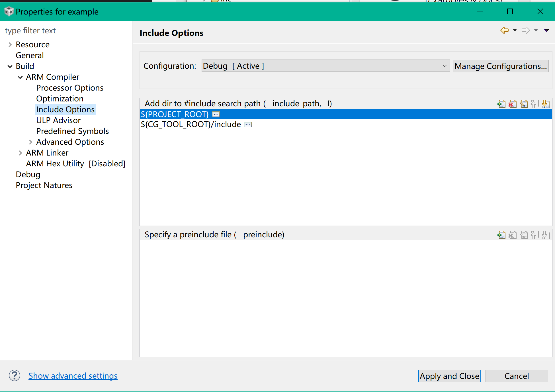
Task: Delete the selected include path entry
Action: (513, 104)
